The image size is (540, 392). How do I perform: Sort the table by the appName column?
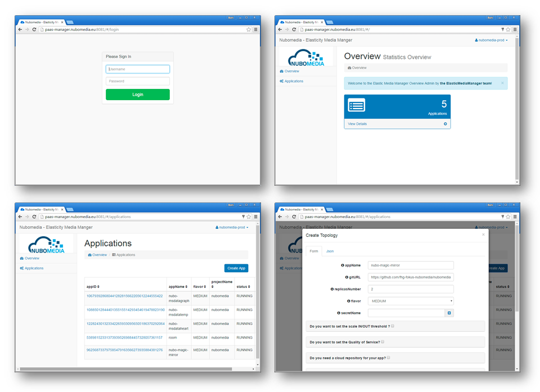tap(178, 287)
